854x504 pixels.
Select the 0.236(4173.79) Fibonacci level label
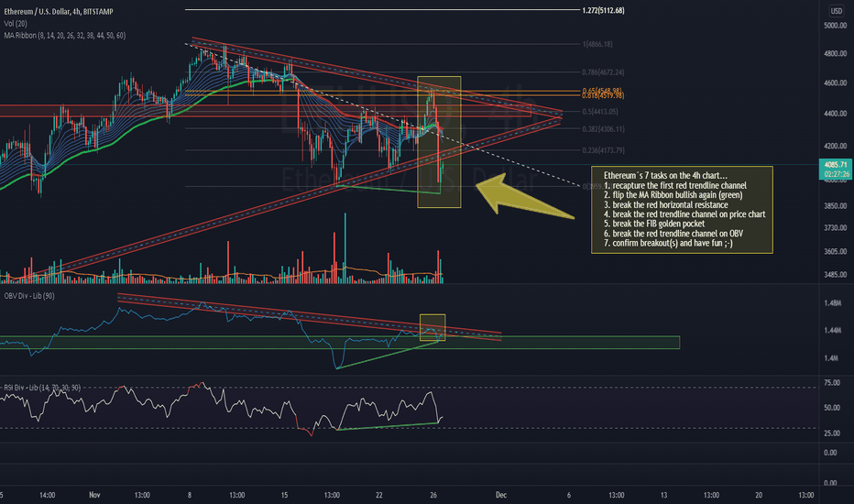[x=603, y=150]
